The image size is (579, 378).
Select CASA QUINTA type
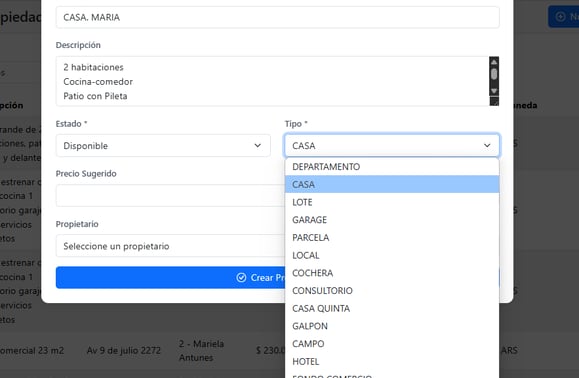392,309
